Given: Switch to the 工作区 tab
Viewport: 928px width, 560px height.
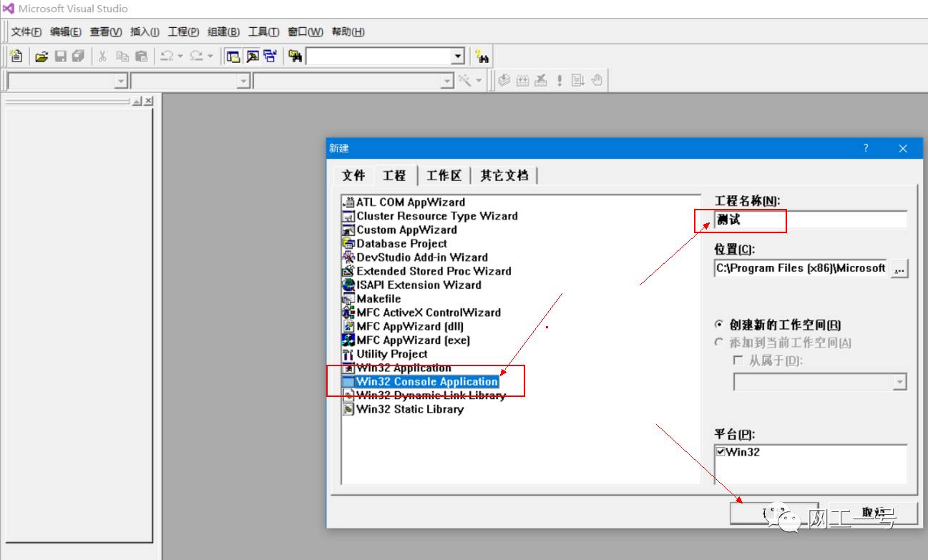Looking at the screenshot, I should [x=444, y=175].
